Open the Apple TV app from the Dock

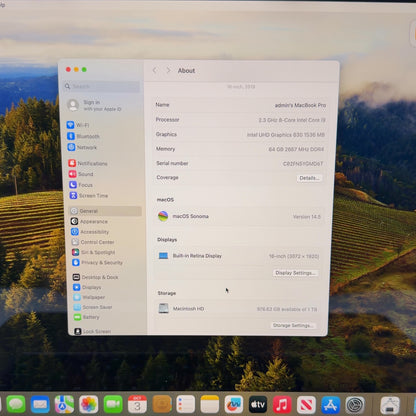258,404
